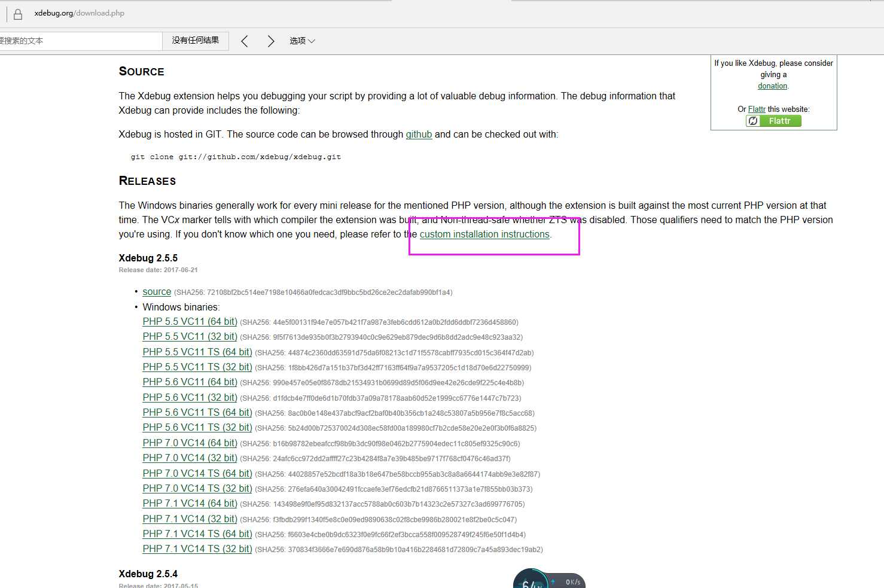Screen dimensions: 884x588
Task: Open the github link
Action: coord(419,134)
